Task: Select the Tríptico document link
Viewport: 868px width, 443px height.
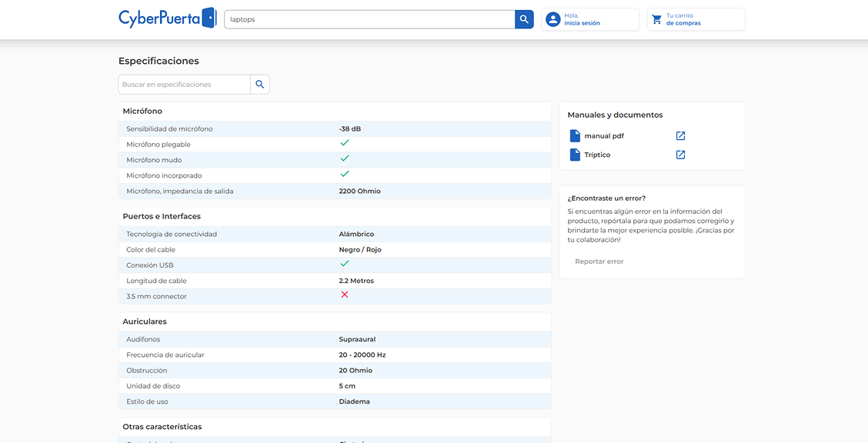Action: (597, 155)
